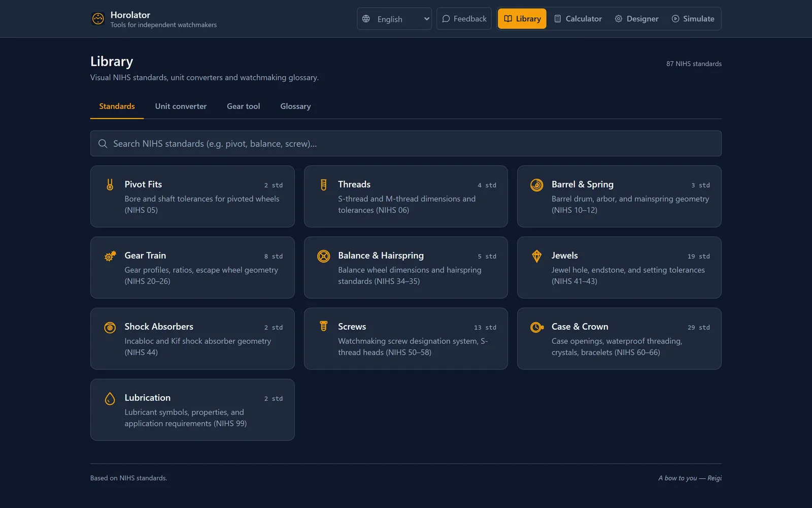Screen dimensions: 812x508
Task: Open the Pivot Fits card title
Action: click(143, 184)
